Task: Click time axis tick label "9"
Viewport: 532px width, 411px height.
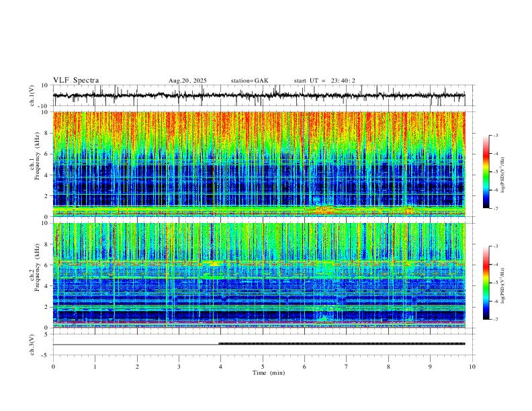Action: [x=430, y=367]
